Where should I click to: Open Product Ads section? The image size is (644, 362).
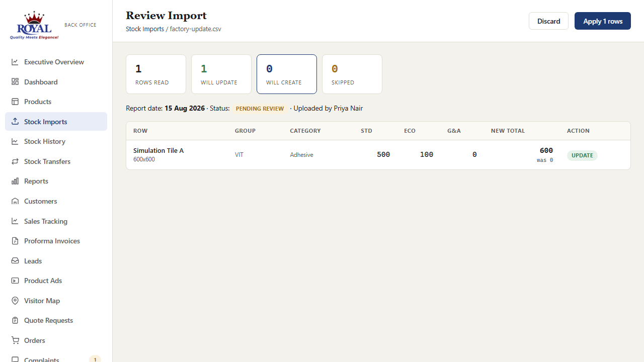(56, 281)
